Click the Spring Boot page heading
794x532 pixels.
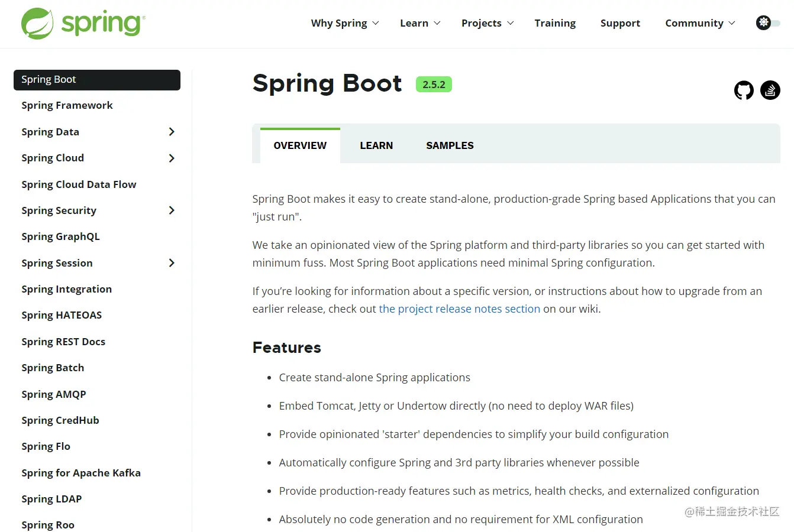point(327,83)
